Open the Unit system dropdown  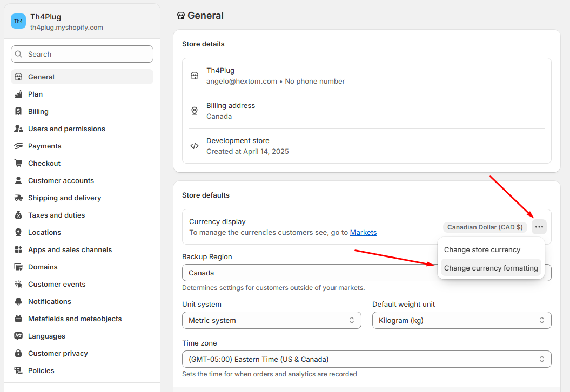(272, 320)
